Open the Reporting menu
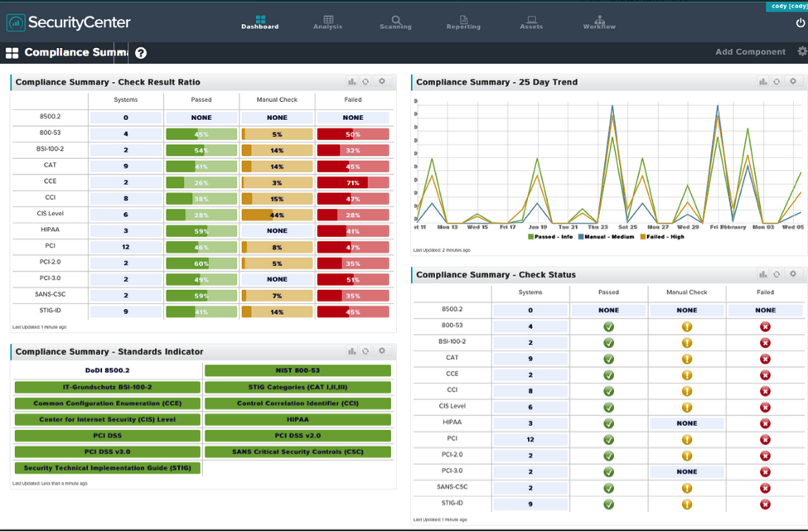 tap(463, 22)
